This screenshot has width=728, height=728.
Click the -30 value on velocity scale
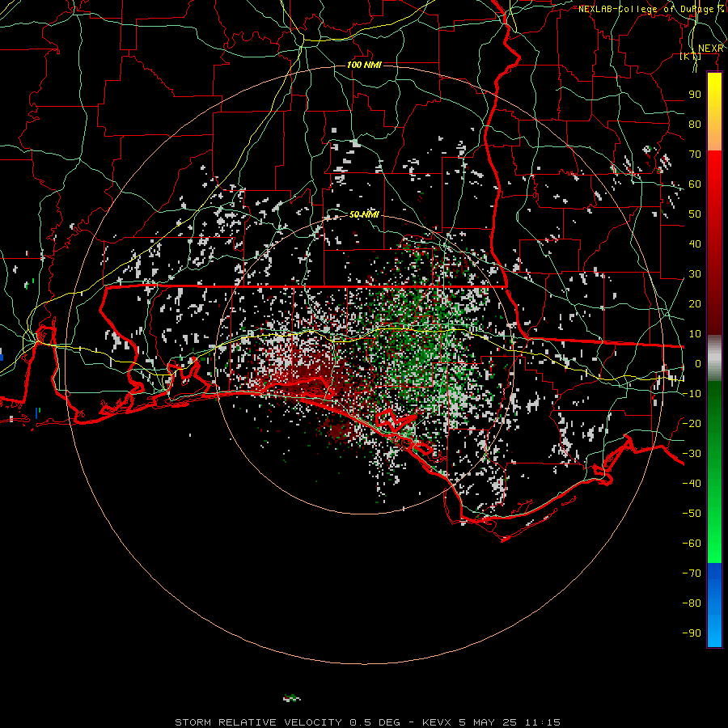[x=692, y=454]
